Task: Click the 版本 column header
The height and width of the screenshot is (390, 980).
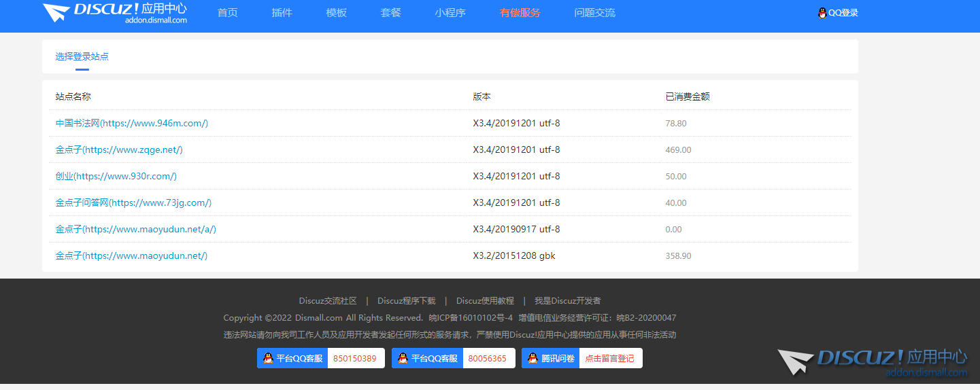Action: click(x=481, y=96)
